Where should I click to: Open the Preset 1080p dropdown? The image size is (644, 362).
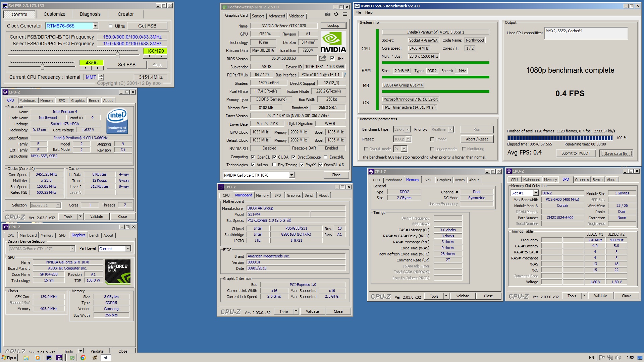pos(408,139)
